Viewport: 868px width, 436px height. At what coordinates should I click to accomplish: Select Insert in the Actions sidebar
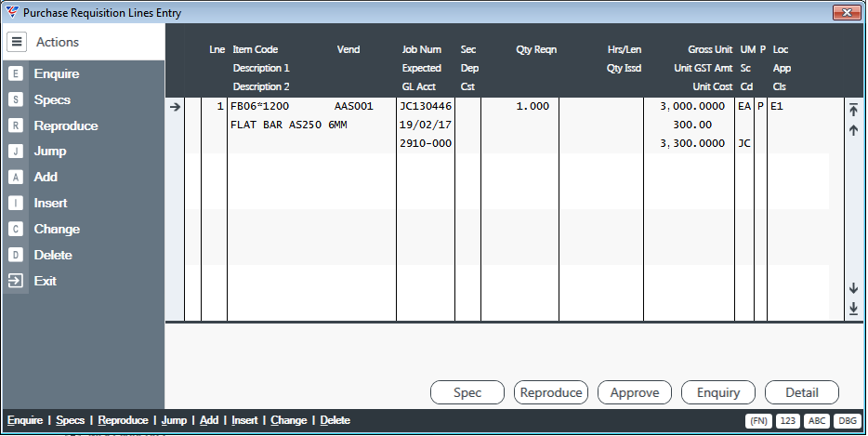[x=50, y=204]
